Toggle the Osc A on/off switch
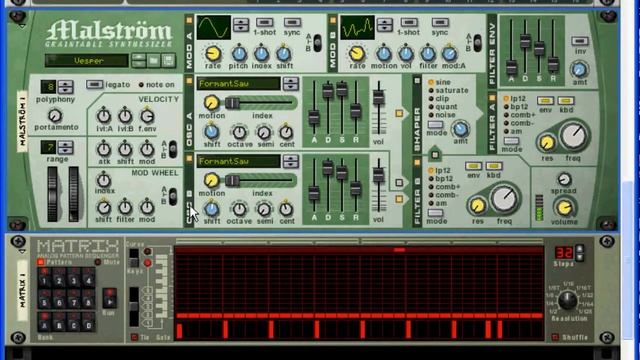The height and width of the screenshot is (360, 640). click(189, 81)
